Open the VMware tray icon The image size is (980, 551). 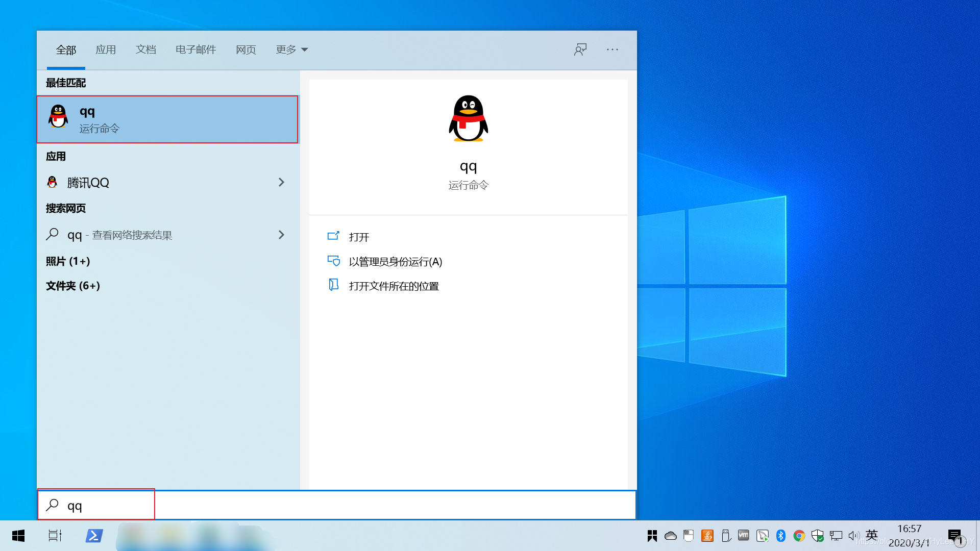744,535
